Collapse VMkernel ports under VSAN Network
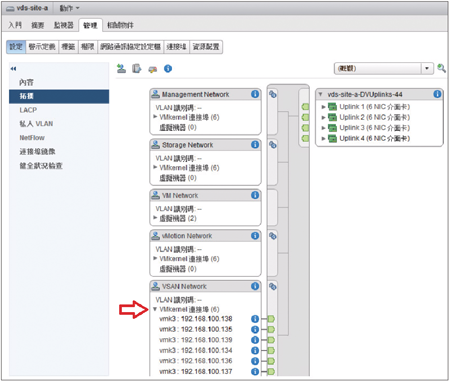 click(155, 309)
